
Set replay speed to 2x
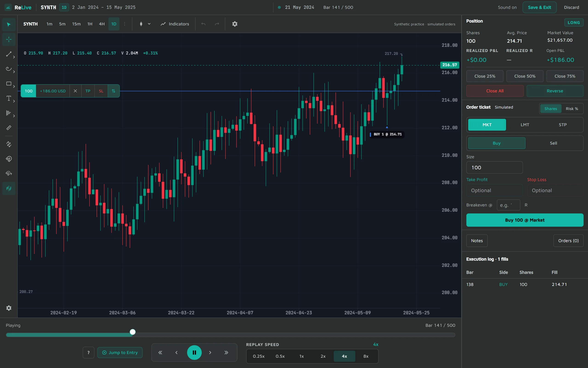point(323,356)
